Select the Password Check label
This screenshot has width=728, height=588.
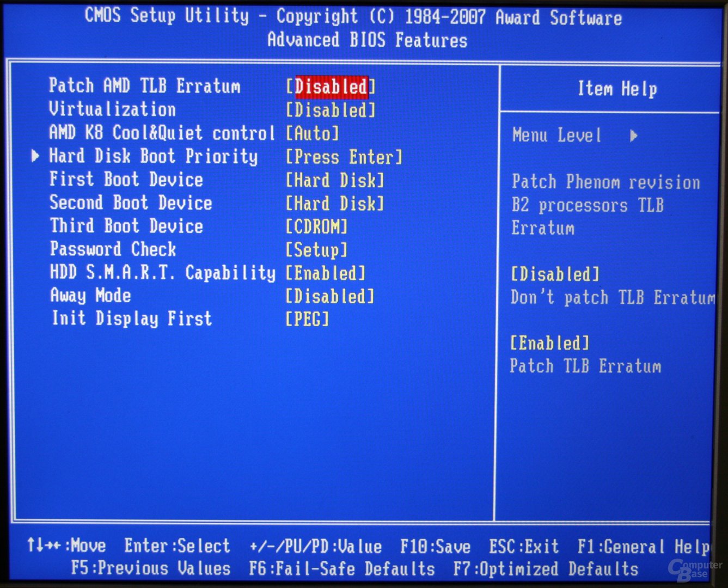click(113, 249)
